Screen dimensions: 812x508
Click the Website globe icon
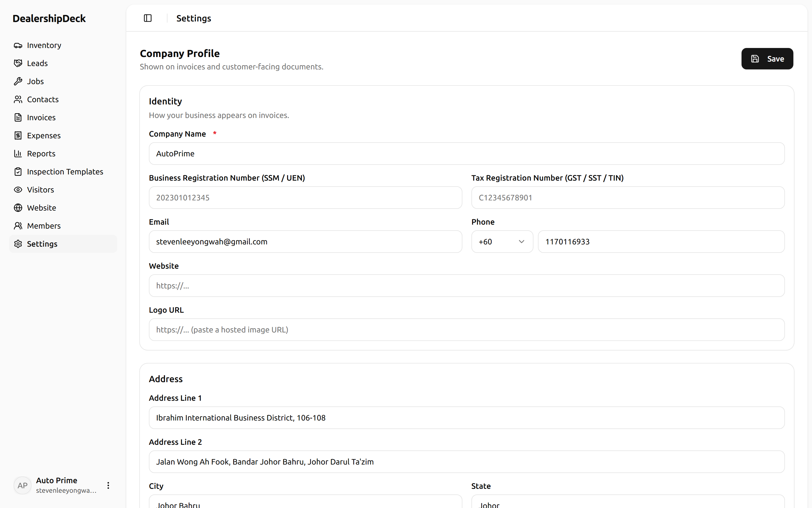tap(18, 208)
